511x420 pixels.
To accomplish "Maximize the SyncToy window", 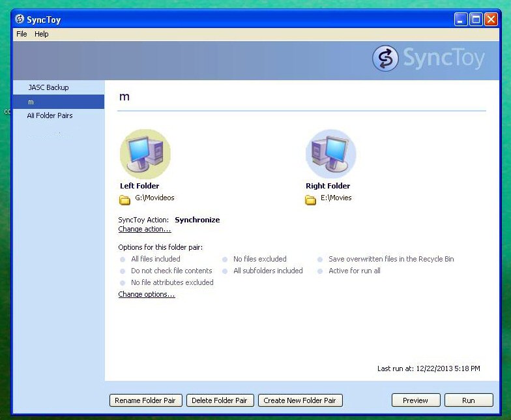I will (x=476, y=20).
